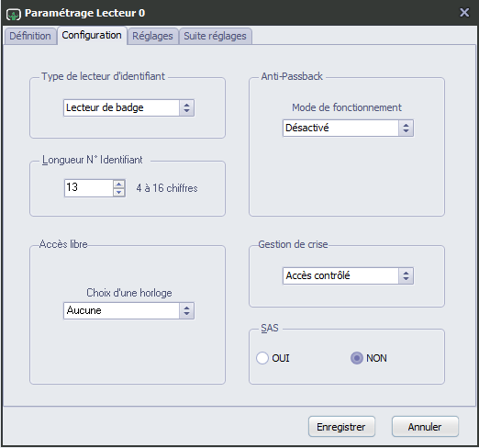This screenshot has height=448, width=479.
Task: Click the arrows of Désactivé combo box
Action: [406, 128]
